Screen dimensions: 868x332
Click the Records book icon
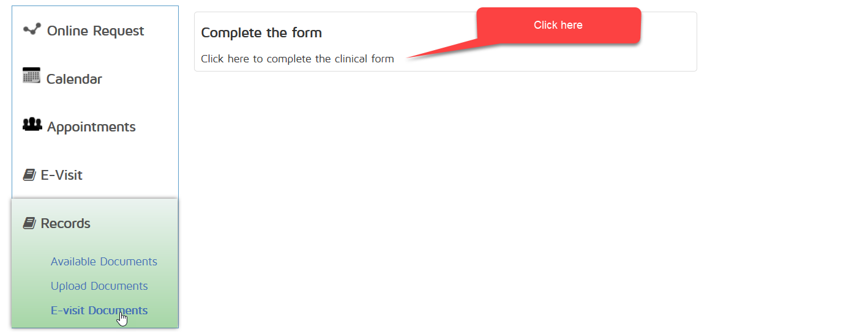point(29,224)
